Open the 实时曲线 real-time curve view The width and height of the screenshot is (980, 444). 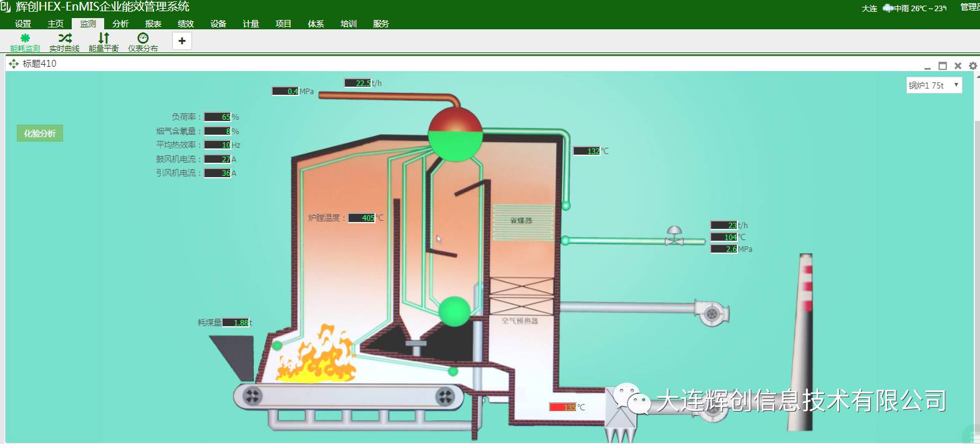pyautogui.click(x=64, y=42)
